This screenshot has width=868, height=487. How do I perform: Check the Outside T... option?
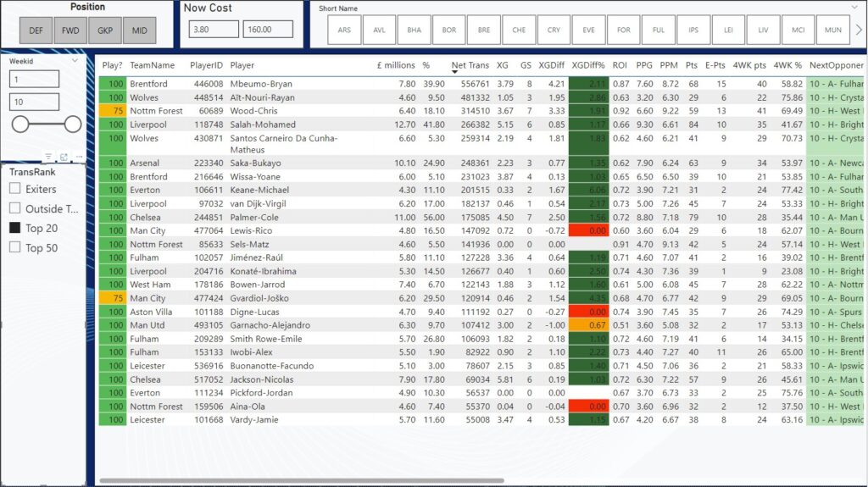click(x=15, y=208)
